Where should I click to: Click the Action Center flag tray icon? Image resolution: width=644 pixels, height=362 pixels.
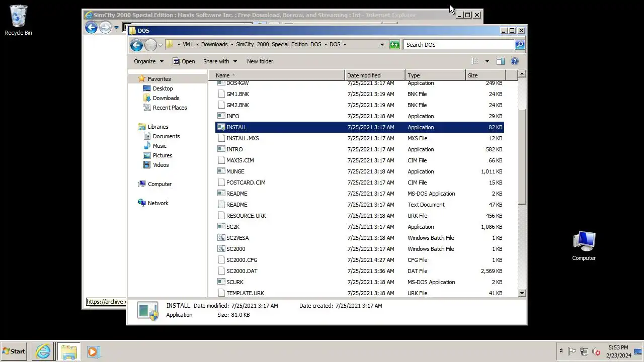tap(572, 351)
